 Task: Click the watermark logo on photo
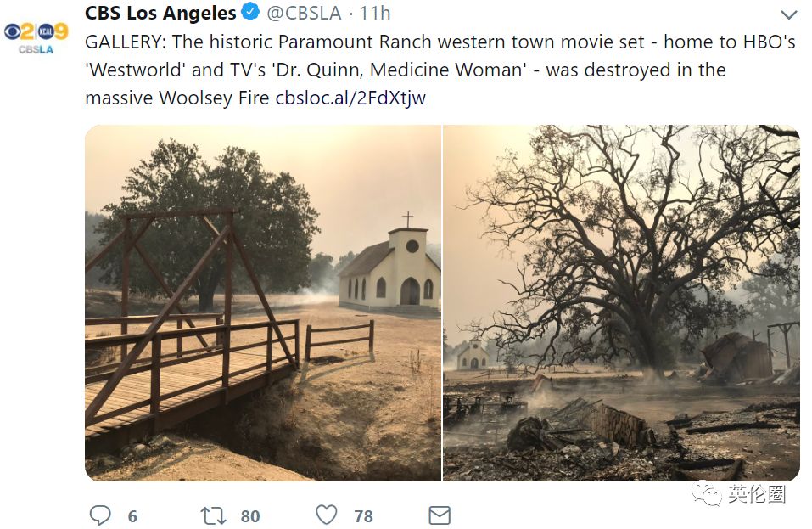(x=706, y=493)
